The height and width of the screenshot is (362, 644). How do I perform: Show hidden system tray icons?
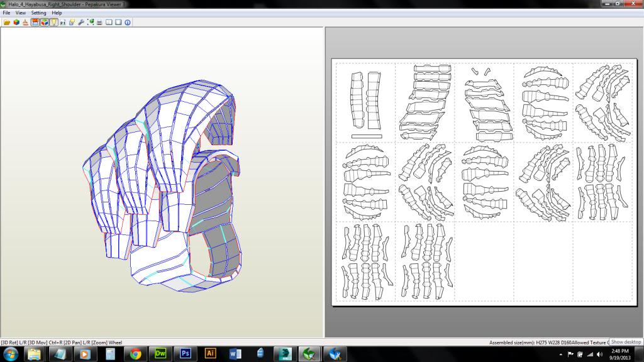click(560, 354)
